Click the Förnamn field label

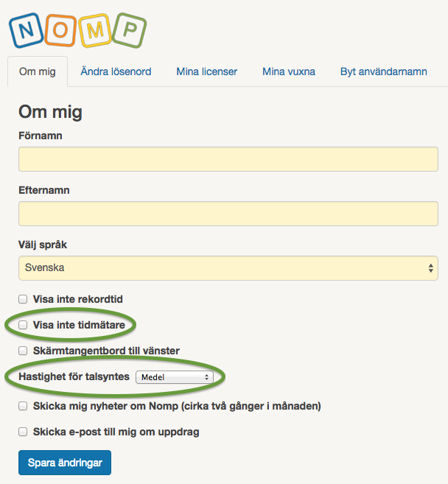pyautogui.click(x=41, y=136)
